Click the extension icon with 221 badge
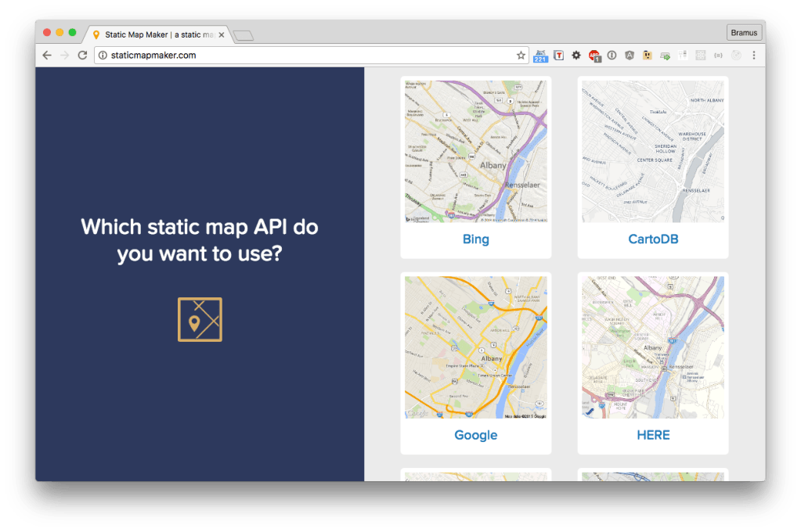801x532 pixels. coord(540,56)
